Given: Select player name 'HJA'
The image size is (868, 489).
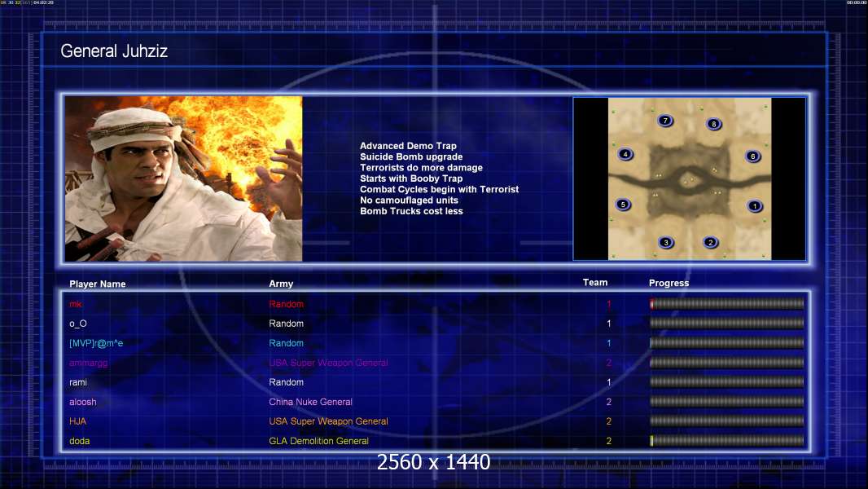Looking at the screenshot, I should [77, 421].
